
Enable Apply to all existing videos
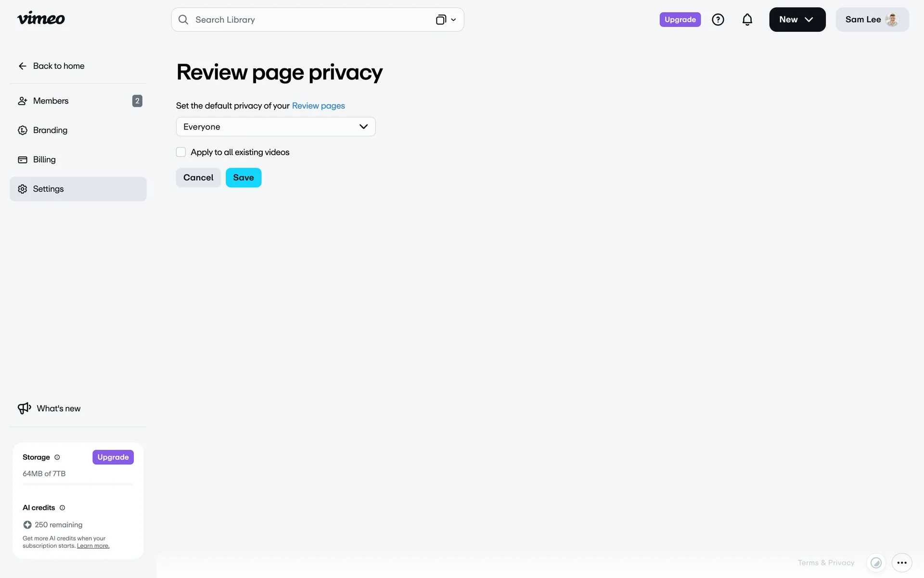pyautogui.click(x=181, y=152)
